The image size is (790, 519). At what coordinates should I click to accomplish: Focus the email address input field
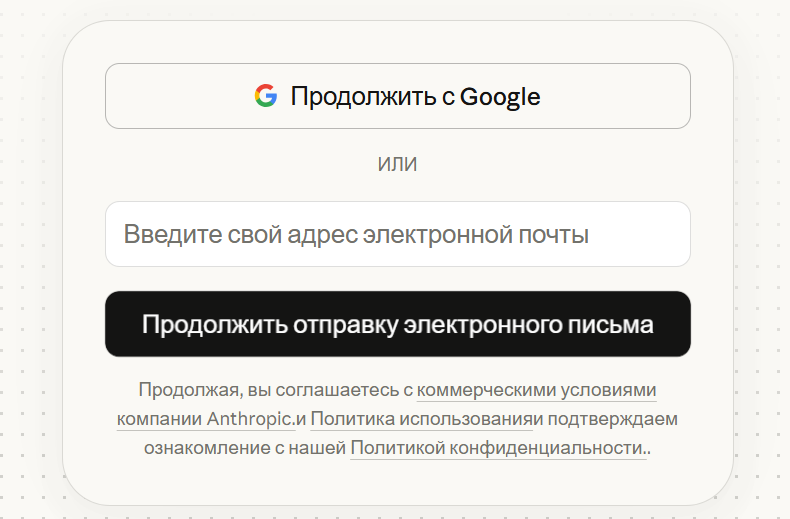point(398,234)
